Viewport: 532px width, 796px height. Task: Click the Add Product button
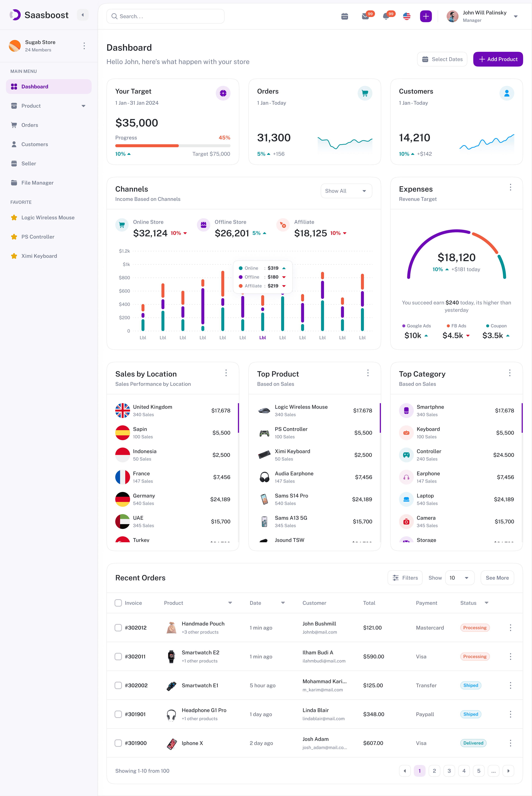point(498,59)
